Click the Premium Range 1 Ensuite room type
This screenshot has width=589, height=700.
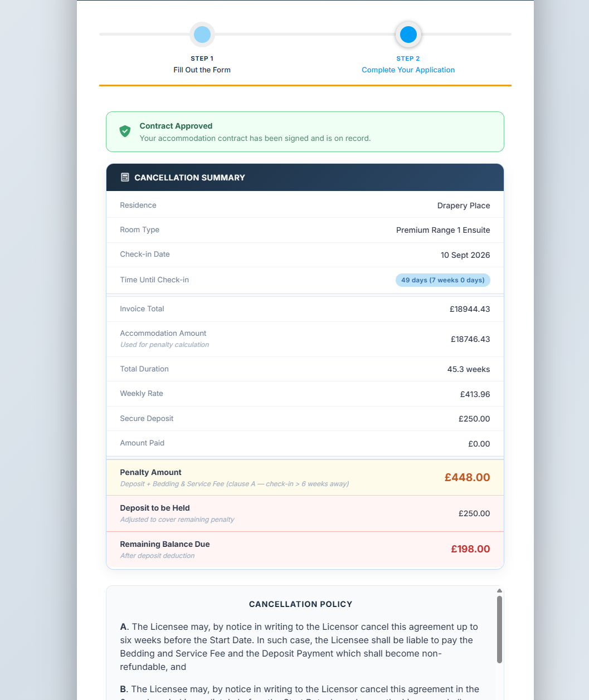click(x=443, y=230)
